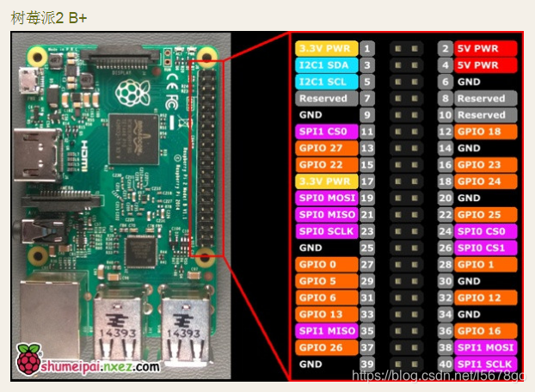The width and height of the screenshot is (535, 392).
Task: Select the SPI1 MISO label
Action: point(327,331)
